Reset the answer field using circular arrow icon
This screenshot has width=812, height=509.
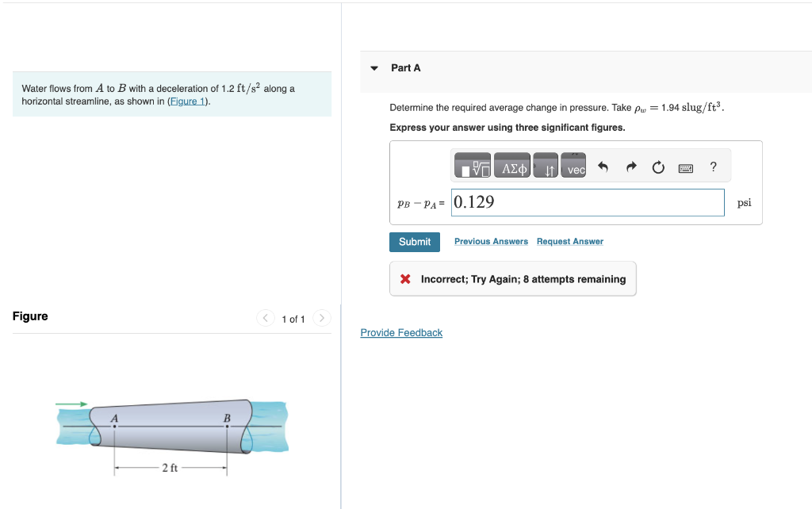click(x=658, y=167)
